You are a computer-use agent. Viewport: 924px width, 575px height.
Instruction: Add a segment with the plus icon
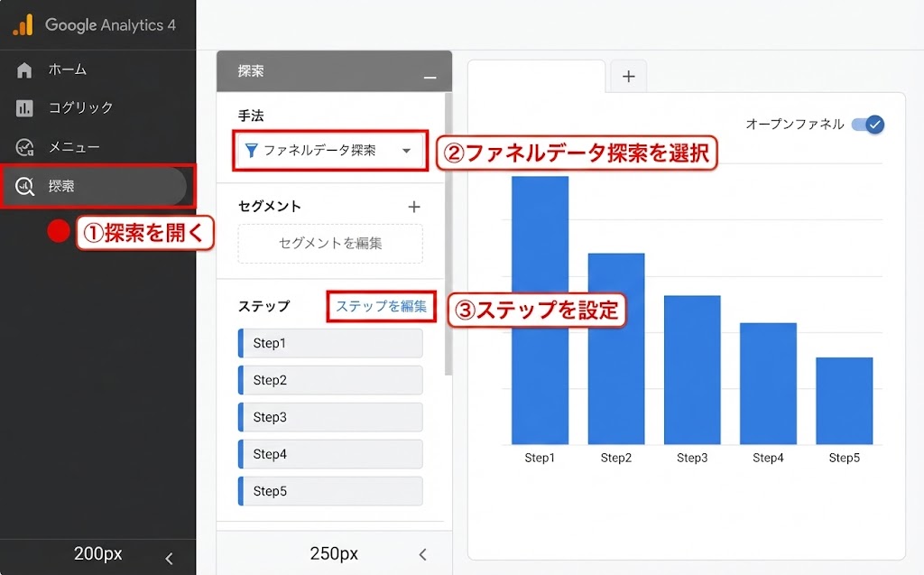(x=414, y=207)
